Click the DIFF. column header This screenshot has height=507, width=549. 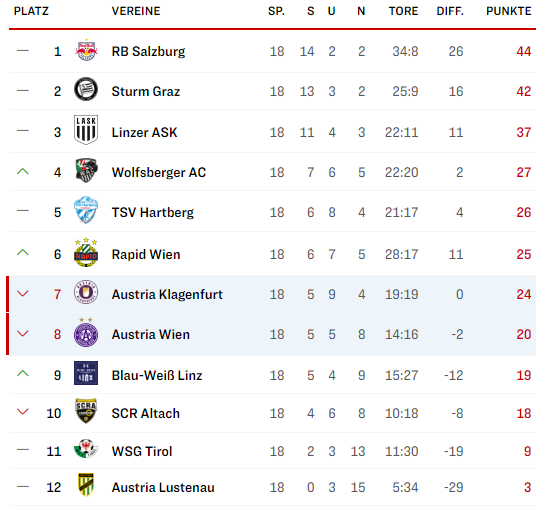coord(450,11)
